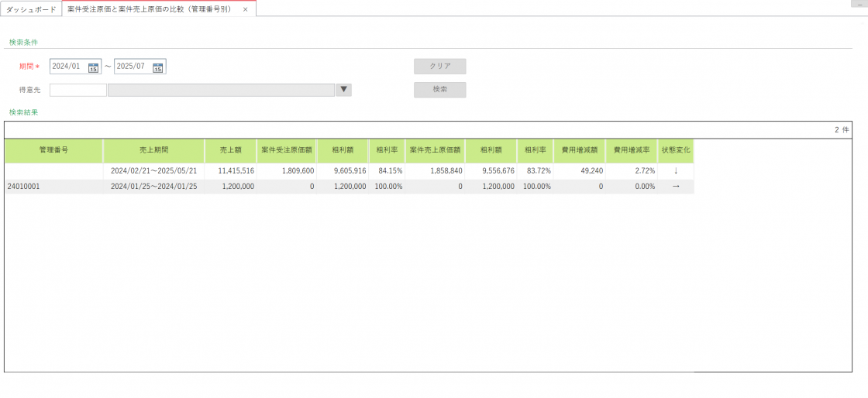Click the 得意先 name display field
Viewport: 868px width, 398px height.
[x=221, y=90]
